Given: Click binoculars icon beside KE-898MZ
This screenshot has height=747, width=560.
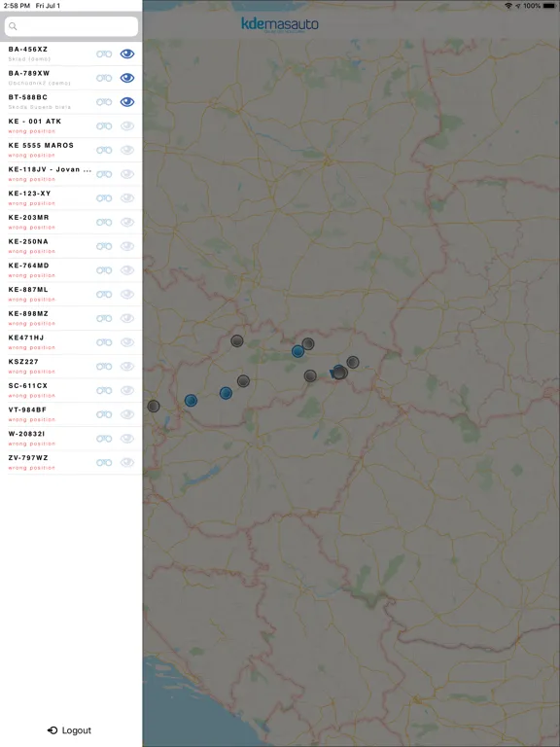Looking at the screenshot, I should pyautogui.click(x=104, y=318).
